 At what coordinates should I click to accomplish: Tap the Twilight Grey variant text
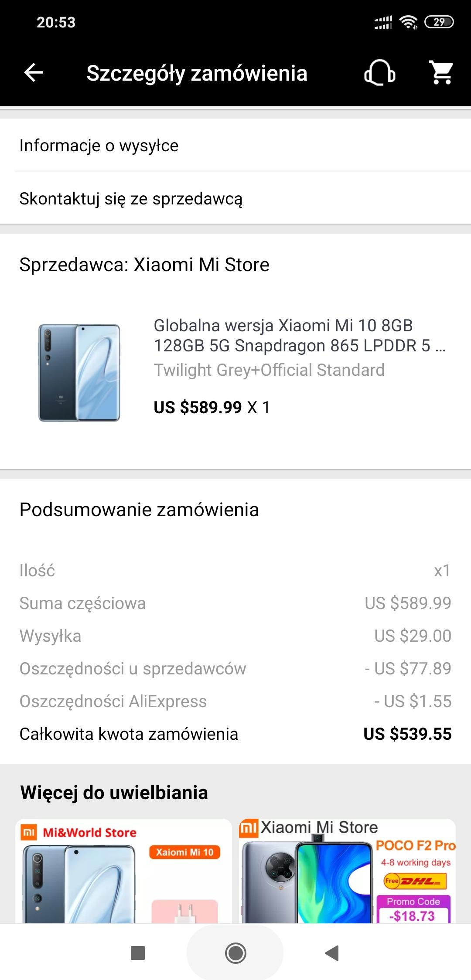(269, 370)
